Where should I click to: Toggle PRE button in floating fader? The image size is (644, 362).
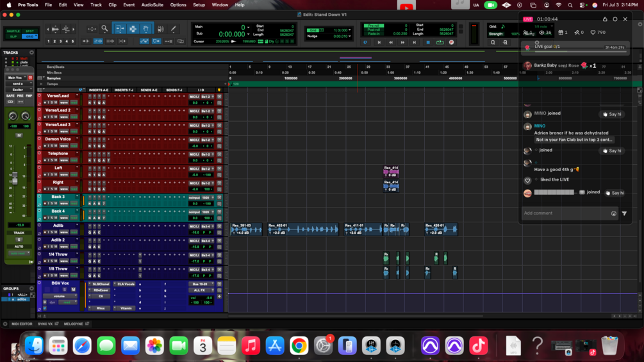tap(20, 95)
